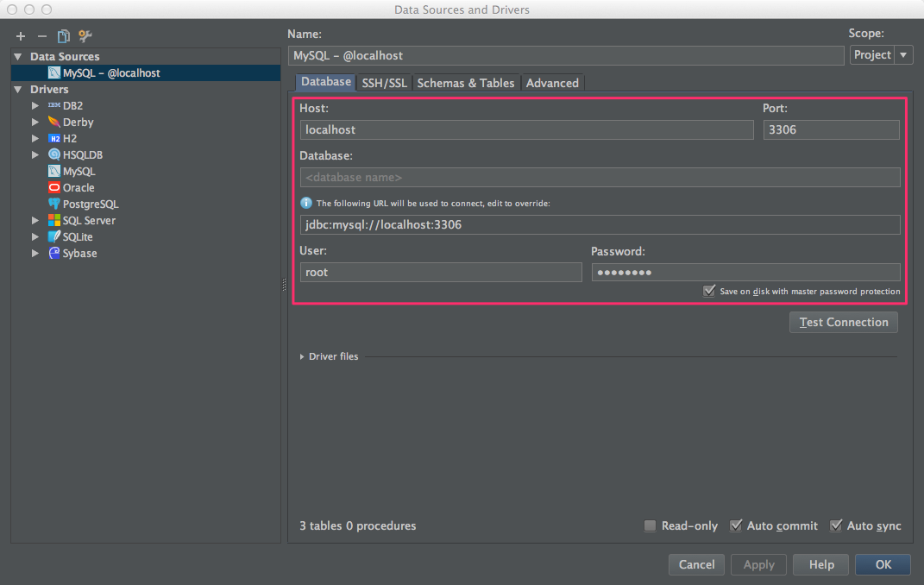Expand the Driver files section

point(302,356)
